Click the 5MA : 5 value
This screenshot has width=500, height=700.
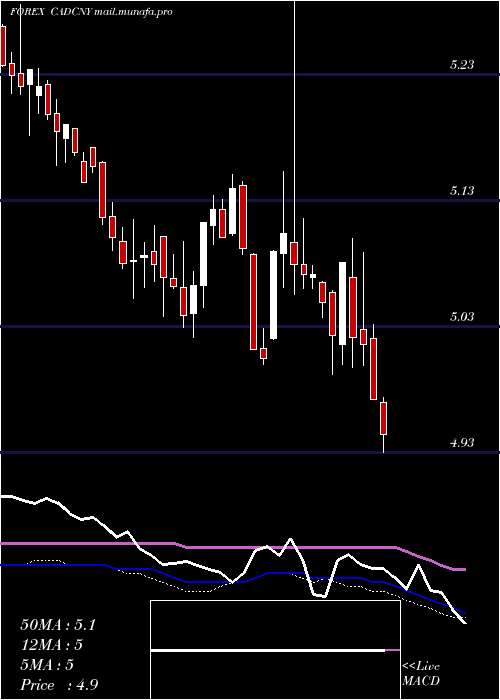(47, 665)
